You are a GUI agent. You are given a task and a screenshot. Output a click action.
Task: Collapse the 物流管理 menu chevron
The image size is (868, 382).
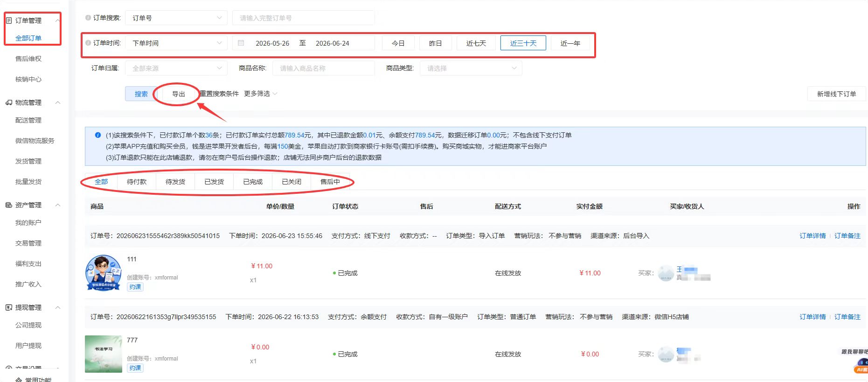[x=58, y=102]
